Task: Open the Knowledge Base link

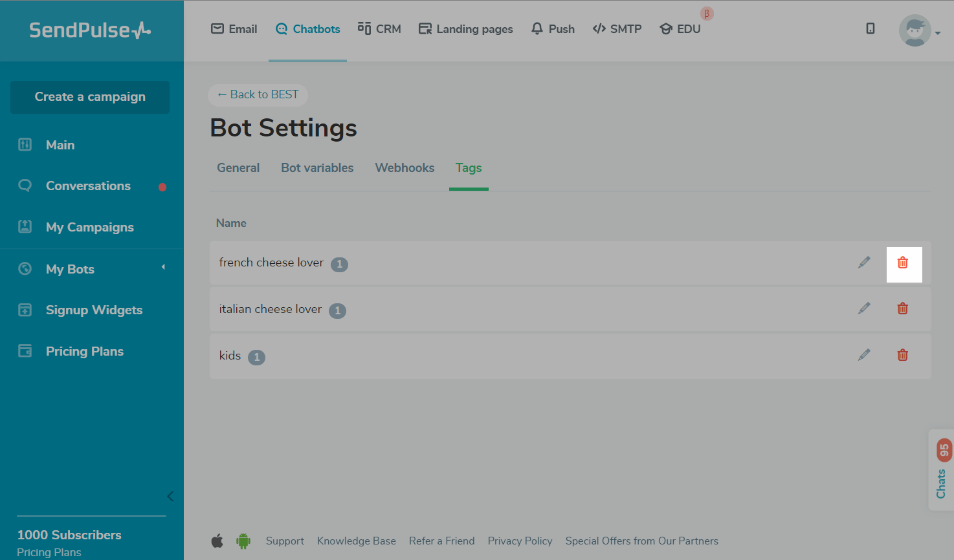Action: click(x=356, y=541)
